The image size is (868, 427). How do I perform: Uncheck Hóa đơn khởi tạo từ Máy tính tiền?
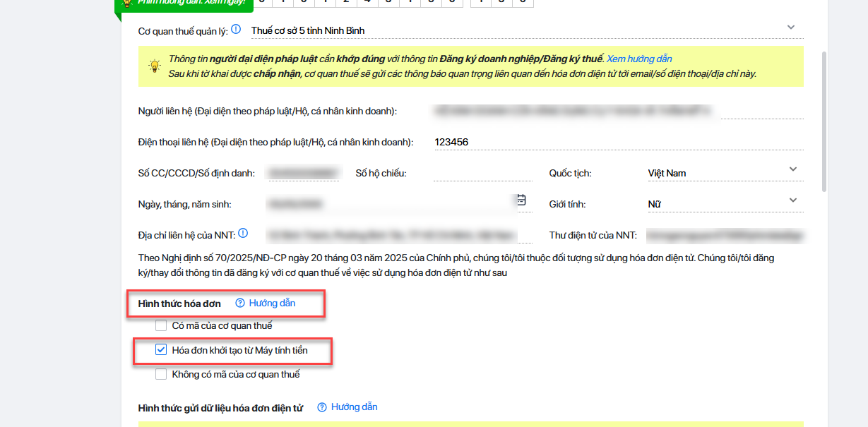[161, 349]
